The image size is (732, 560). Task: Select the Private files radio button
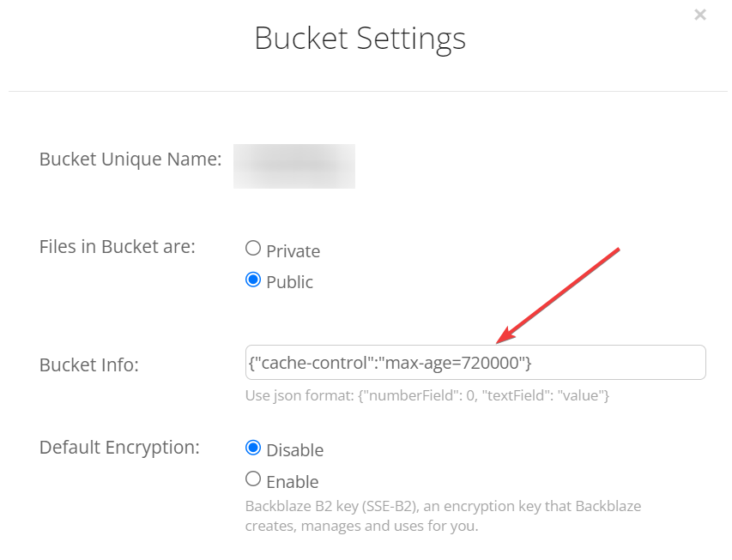coord(253,249)
